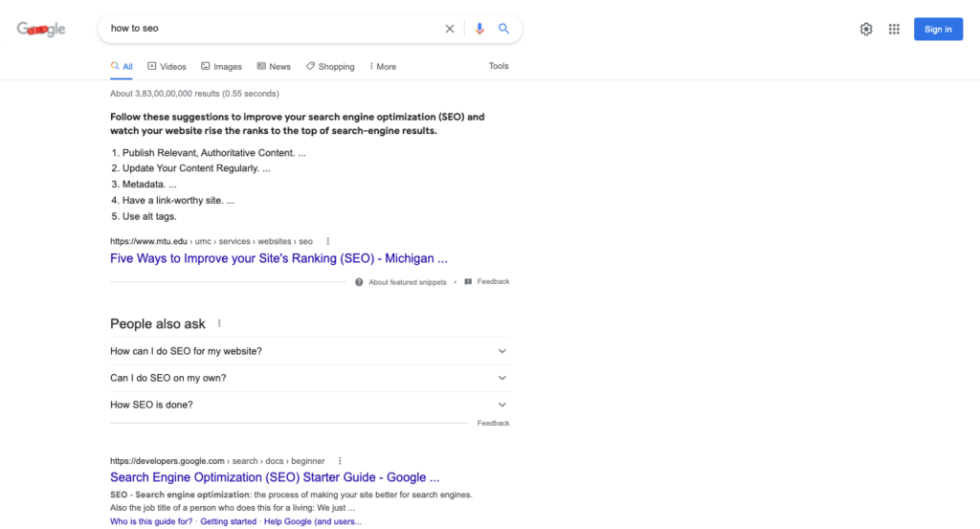Open "Five Ways to Improve your Site's Ranking" link
The image size is (980, 529).
click(278, 258)
